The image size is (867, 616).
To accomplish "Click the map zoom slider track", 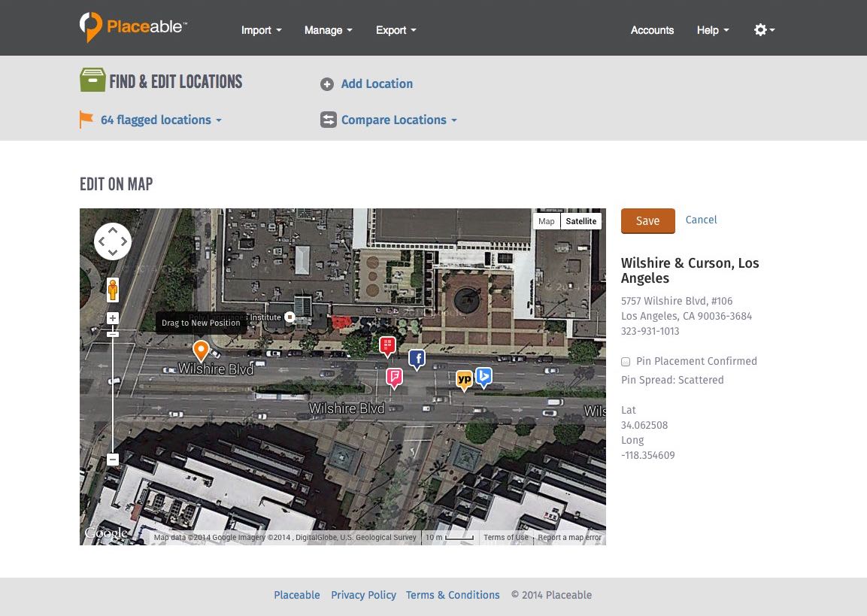I will point(113,399).
